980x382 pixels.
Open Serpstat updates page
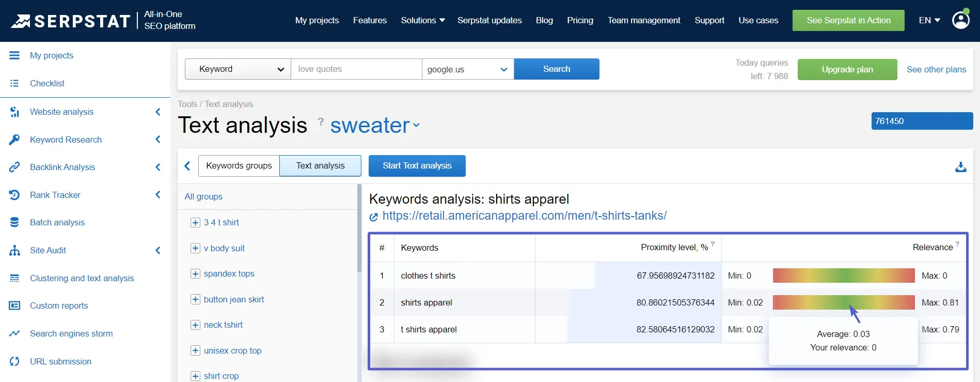(x=489, y=20)
